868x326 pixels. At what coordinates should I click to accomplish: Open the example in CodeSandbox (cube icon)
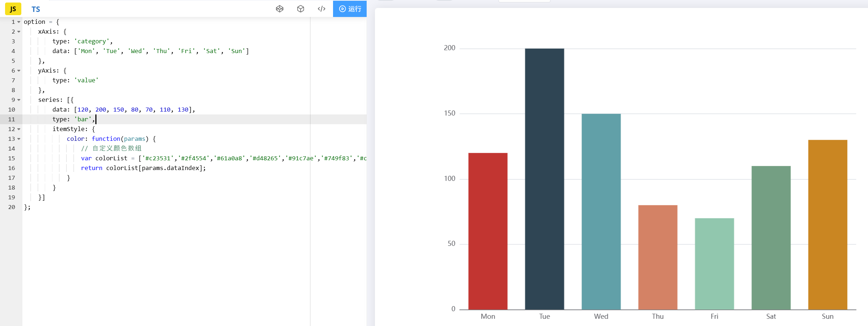coord(301,9)
